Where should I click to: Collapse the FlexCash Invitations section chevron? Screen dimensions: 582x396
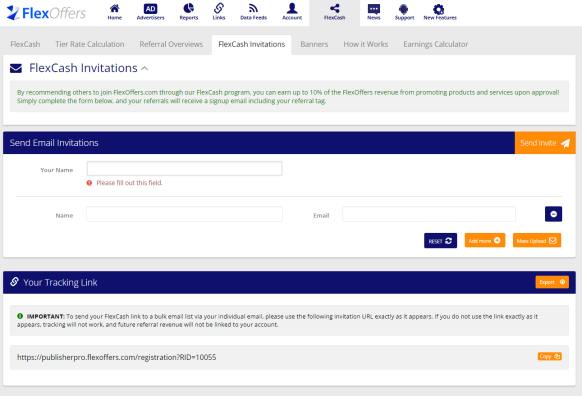click(145, 68)
